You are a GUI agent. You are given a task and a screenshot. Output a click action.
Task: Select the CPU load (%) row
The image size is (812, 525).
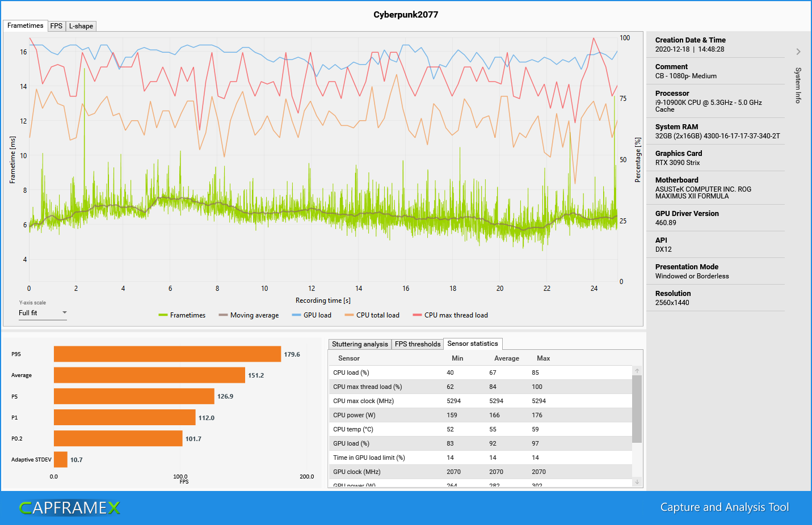pos(480,372)
